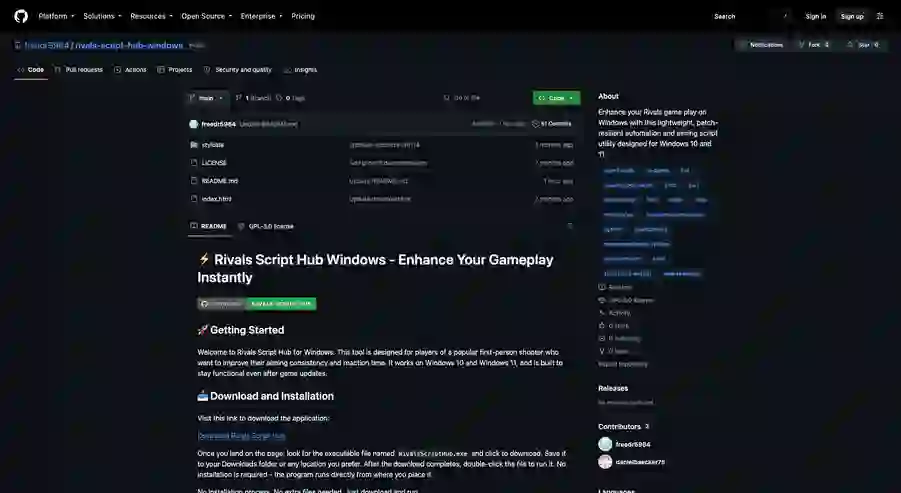The width and height of the screenshot is (901, 493).
Task: View the 0 Tags link
Action: (x=290, y=98)
